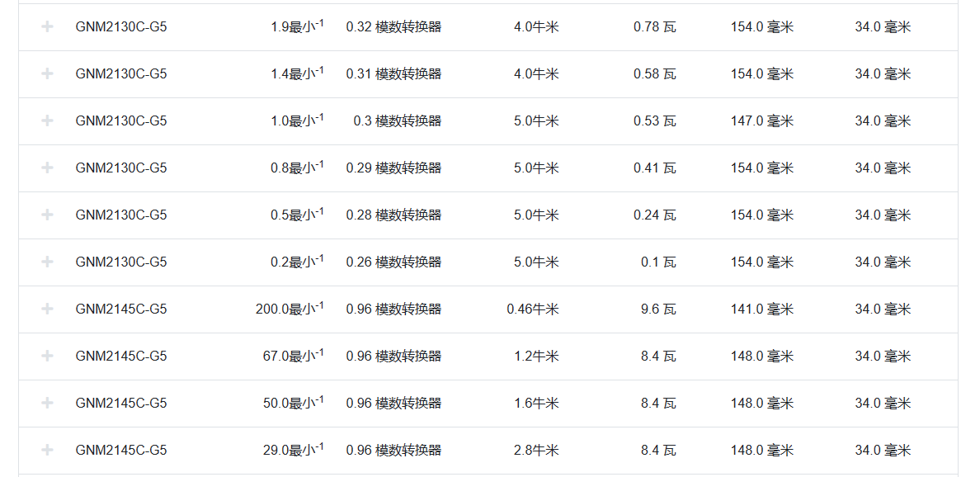Image resolution: width=980 pixels, height=477 pixels.
Task: Click GNM2145C-G5 name in the 2.8牛米 row
Action: coord(120,450)
